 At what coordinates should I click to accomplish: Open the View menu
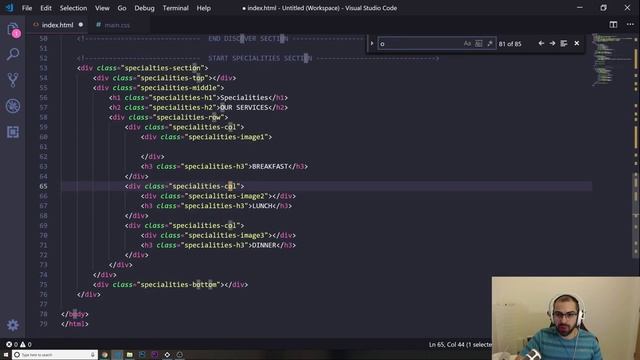(102, 8)
